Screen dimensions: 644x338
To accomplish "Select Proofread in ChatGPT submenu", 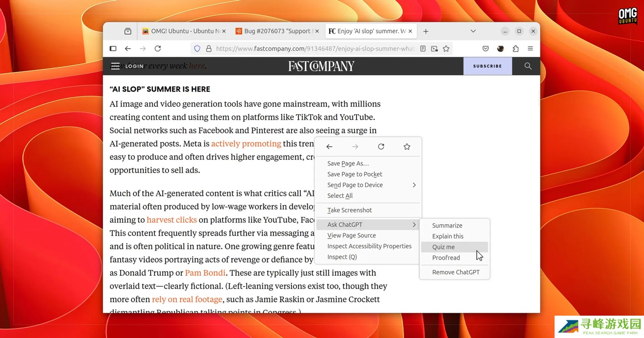I will (454, 258).
